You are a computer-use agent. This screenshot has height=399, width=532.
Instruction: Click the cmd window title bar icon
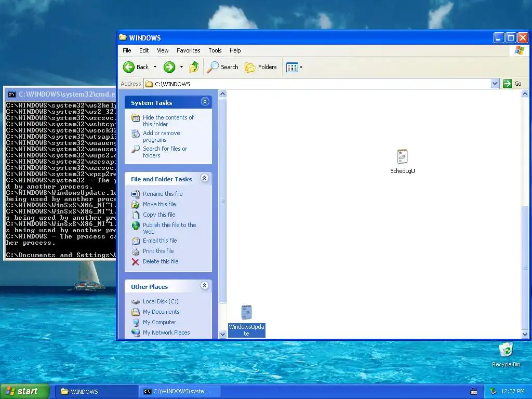tap(11, 95)
